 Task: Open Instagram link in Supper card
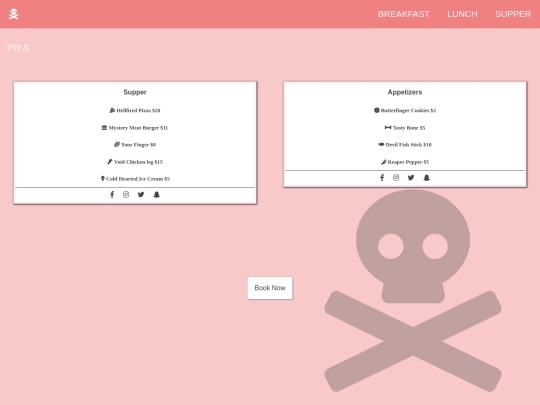126,195
